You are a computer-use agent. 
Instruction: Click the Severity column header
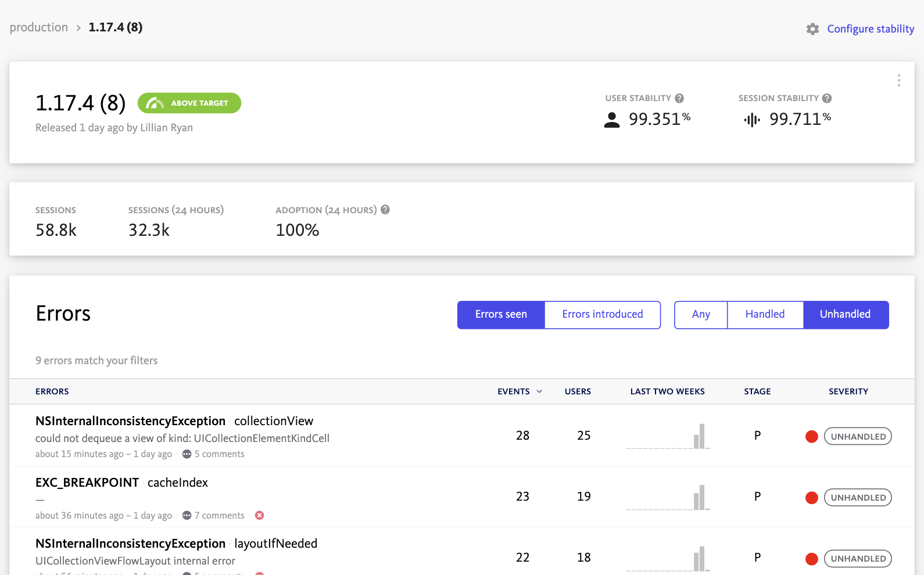point(848,391)
